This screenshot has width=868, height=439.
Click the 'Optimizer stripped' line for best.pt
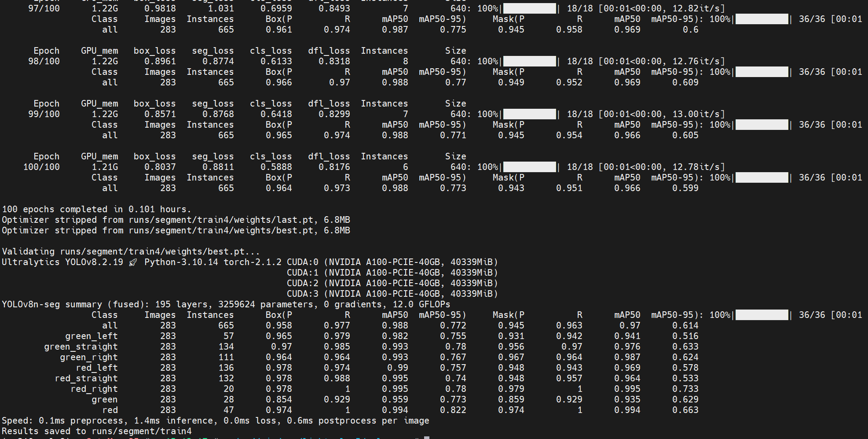[x=176, y=230]
